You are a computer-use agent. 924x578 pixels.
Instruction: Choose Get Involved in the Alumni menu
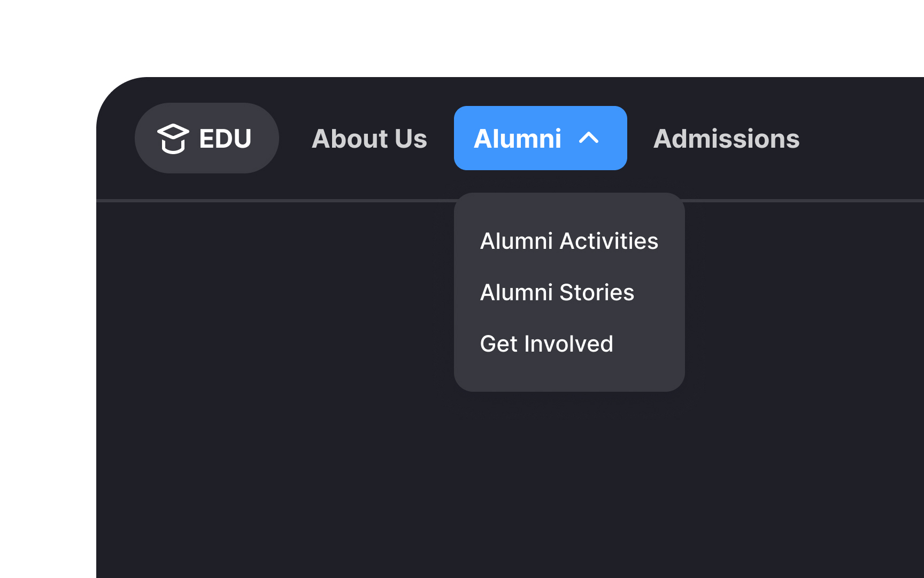pyautogui.click(x=546, y=344)
